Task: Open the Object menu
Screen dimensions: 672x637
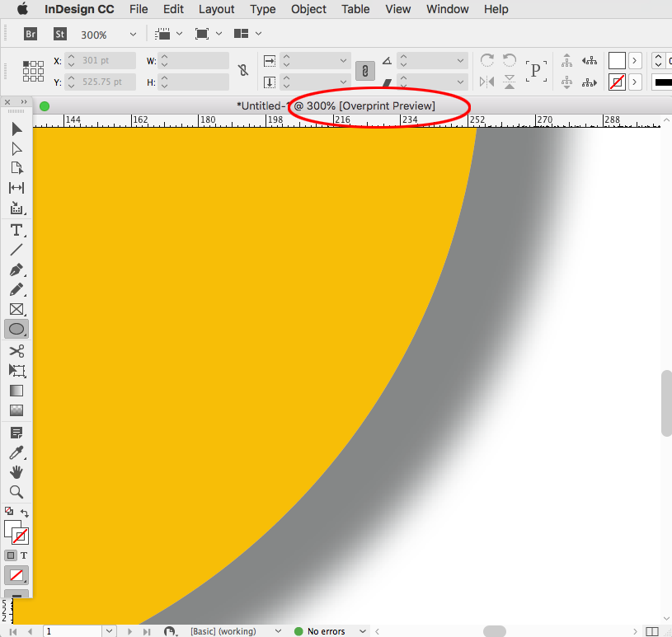Action: tap(308, 9)
